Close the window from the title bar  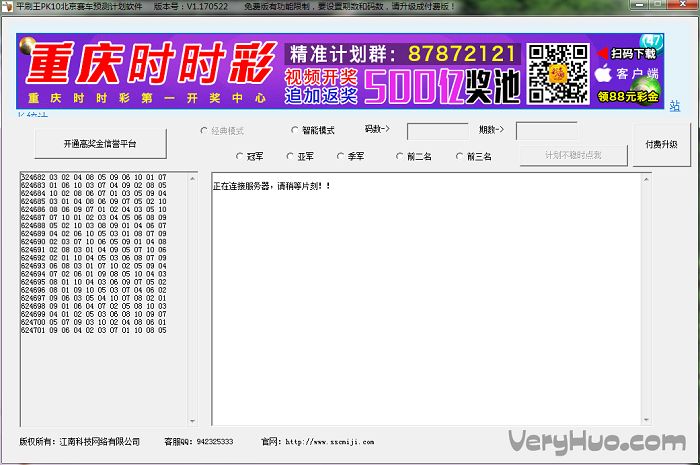tap(684, 4)
